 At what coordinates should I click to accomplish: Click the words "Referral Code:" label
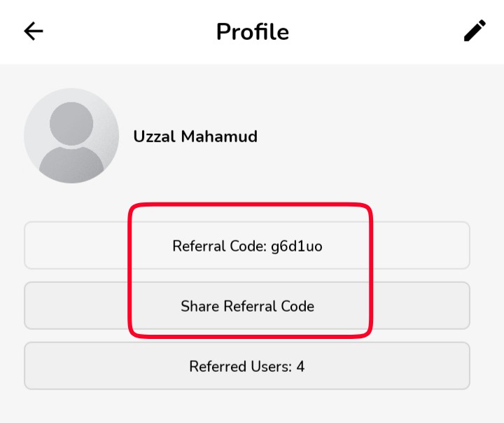[220, 246]
